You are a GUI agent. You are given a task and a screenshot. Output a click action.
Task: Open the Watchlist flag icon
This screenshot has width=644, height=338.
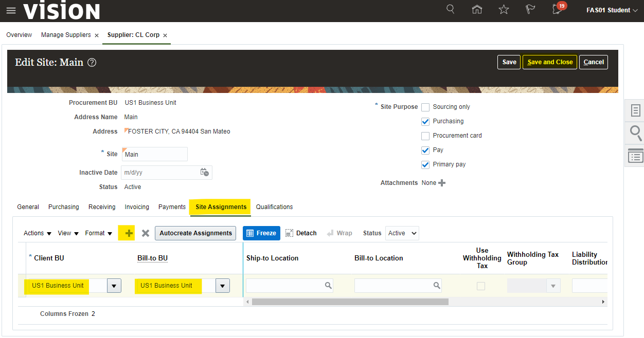(x=530, y=10)
